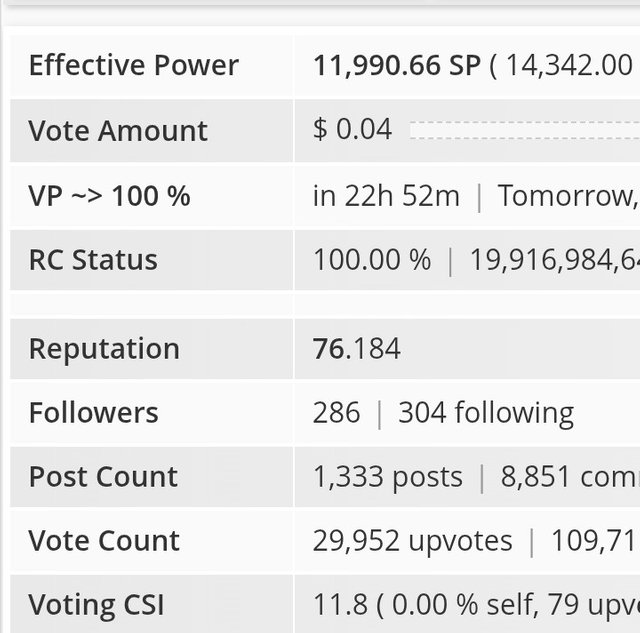The image size is (640, 633).
Task: Click the Vote Count label
Action: point(104,541)
